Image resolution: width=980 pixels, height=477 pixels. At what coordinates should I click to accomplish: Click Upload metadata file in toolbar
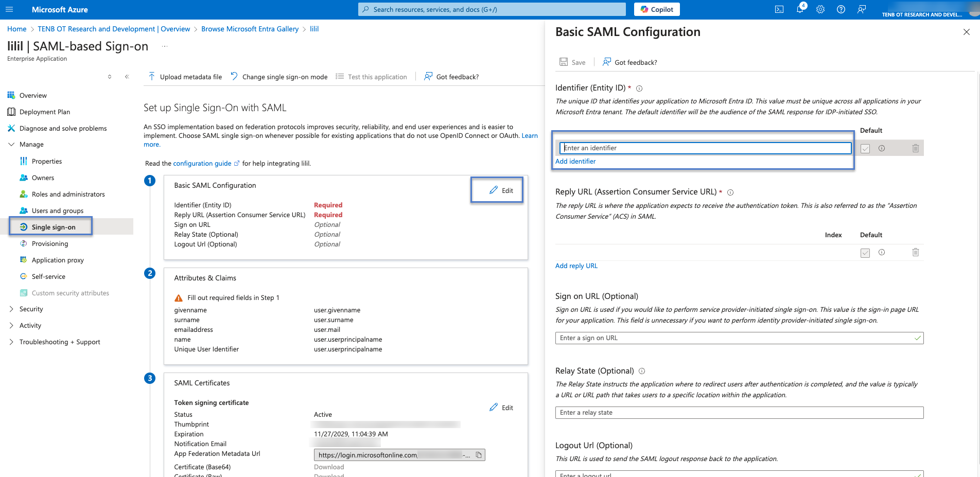[185, 77]
